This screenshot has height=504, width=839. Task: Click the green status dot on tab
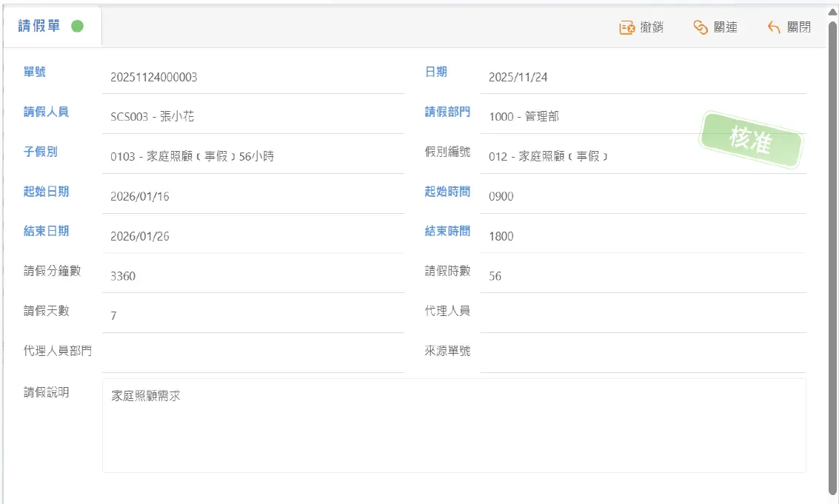(x=77, y=27)
